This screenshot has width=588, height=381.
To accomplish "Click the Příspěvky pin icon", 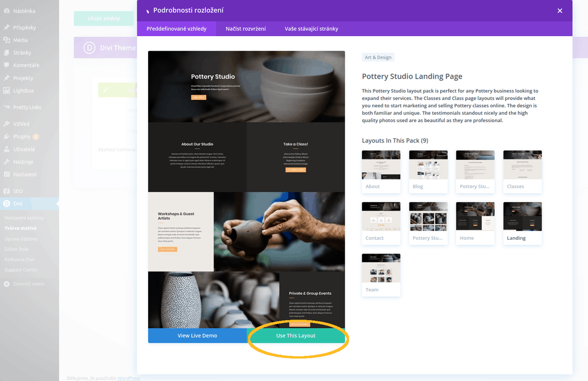I will [7, 28].
